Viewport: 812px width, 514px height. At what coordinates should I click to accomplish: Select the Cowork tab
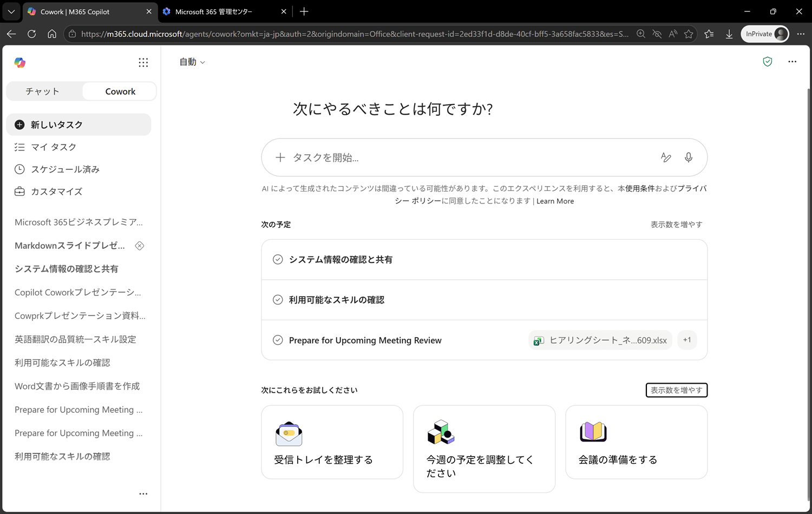(x=120, y=91)
